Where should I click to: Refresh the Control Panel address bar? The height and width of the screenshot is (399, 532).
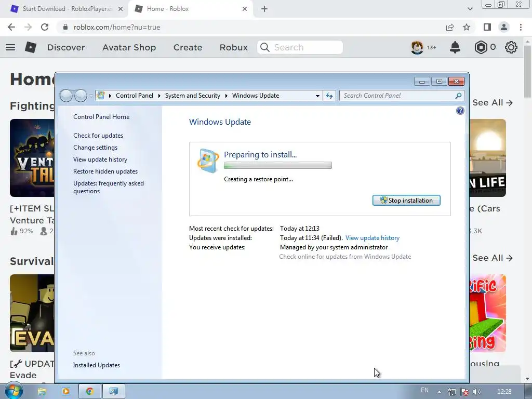tap(329, 96)
